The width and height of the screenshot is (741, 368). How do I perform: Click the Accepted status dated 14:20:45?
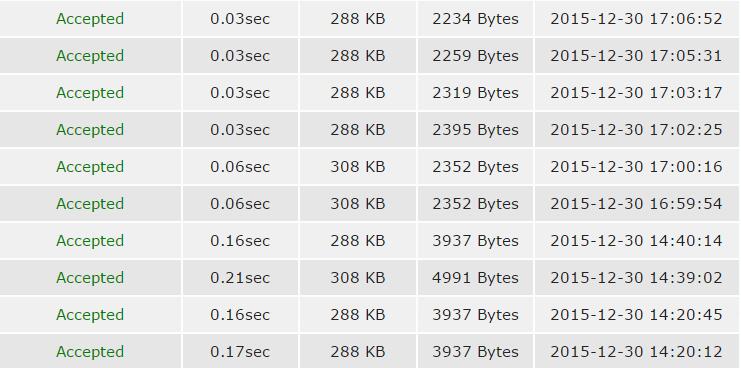tap(90, 315)
